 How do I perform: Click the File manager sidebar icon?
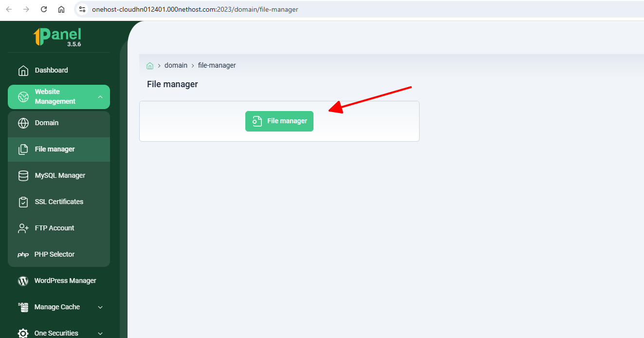tap(23, 150)
